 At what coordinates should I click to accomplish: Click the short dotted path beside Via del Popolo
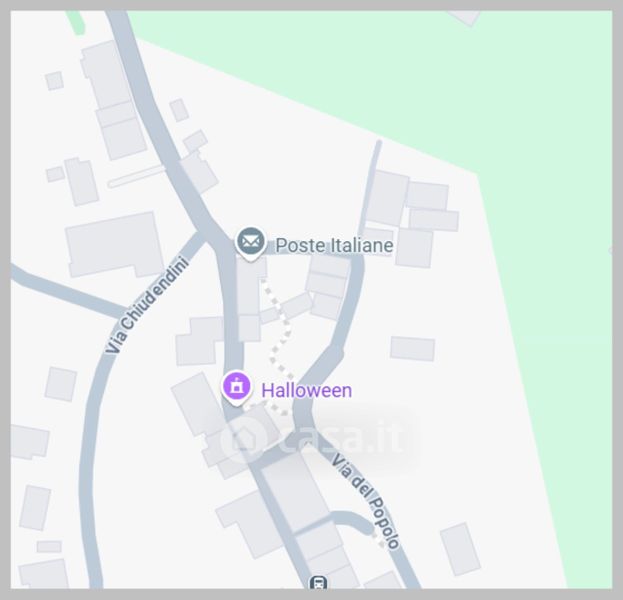tap(377, 539)
